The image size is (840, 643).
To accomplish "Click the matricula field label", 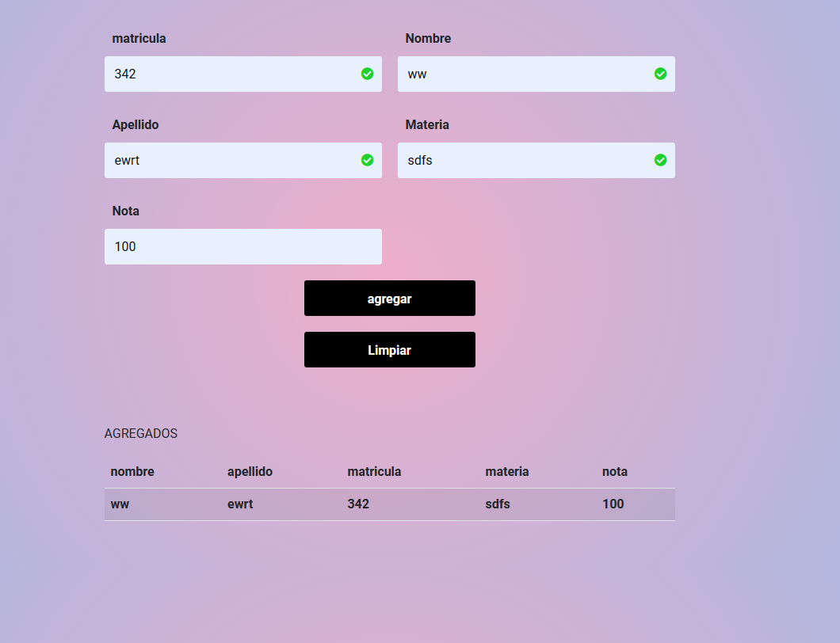I will click(139, 38).
